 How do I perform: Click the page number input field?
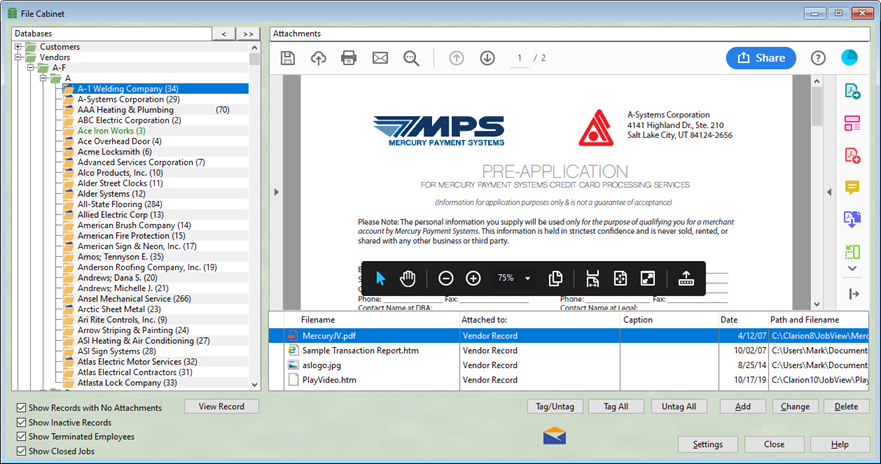[520, 58]
